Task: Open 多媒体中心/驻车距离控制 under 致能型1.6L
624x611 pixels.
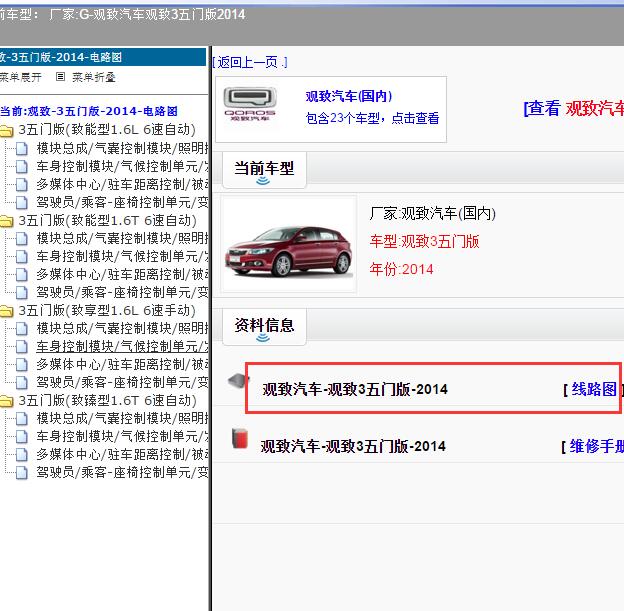Action: pos(122,184)
